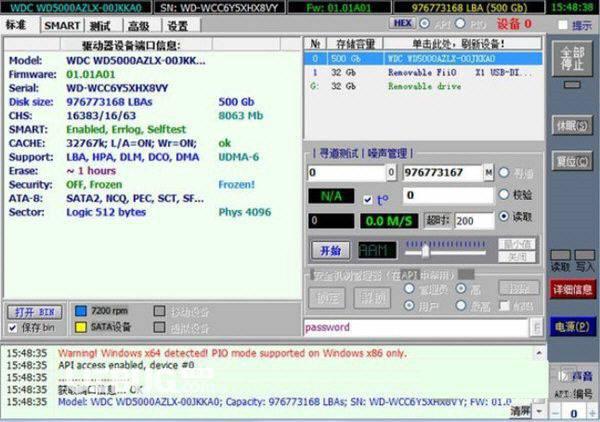
Task: Adjust the AAM noise level slider
Action: pos(425,252)
